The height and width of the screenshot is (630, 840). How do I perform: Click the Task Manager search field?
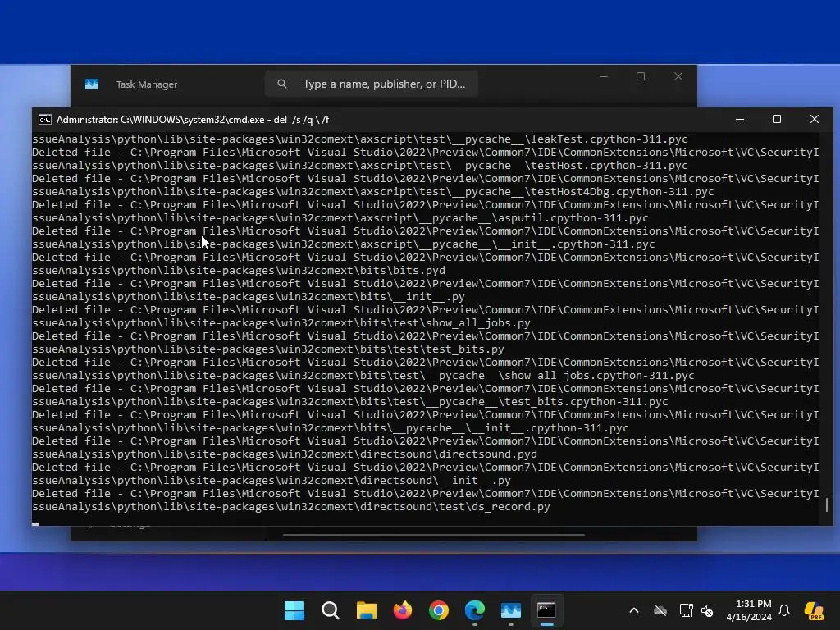pyautogui.click(x=372, y=84)
